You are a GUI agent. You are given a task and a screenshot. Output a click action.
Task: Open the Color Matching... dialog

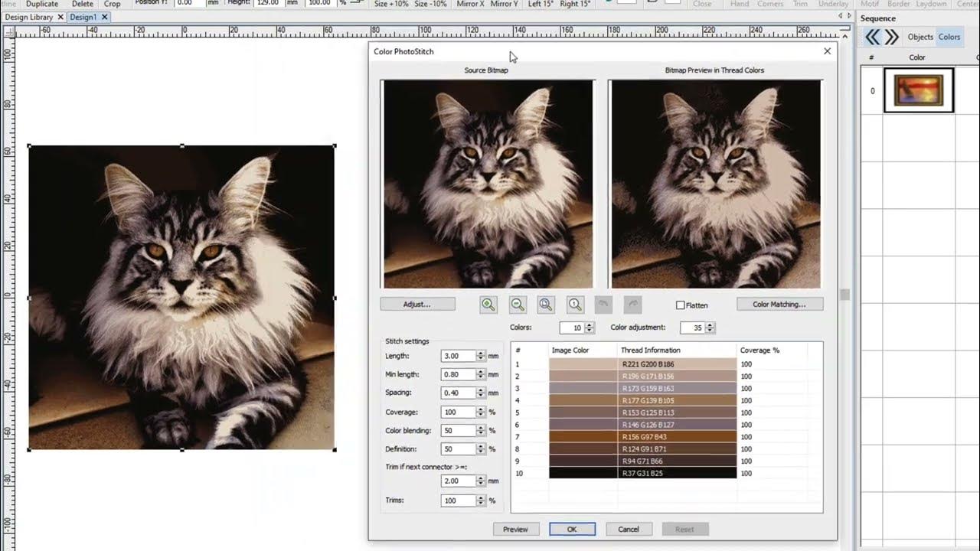click(779, 305)
